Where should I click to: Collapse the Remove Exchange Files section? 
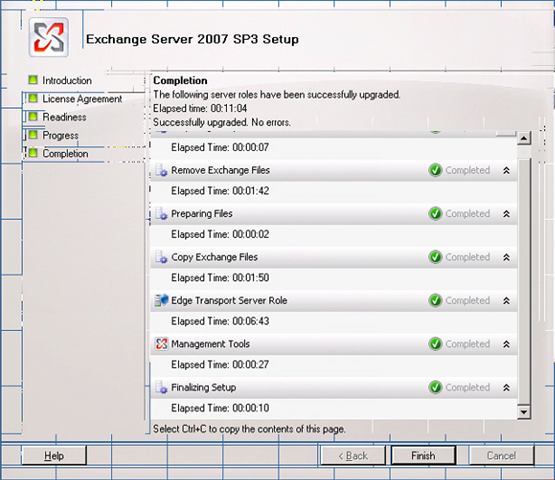[x=507, y=171]
